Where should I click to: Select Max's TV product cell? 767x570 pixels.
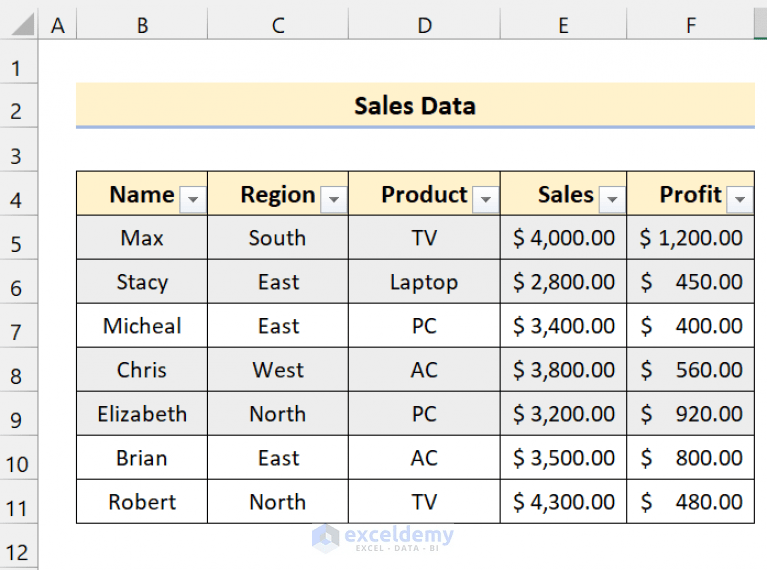tap(424, 238)
